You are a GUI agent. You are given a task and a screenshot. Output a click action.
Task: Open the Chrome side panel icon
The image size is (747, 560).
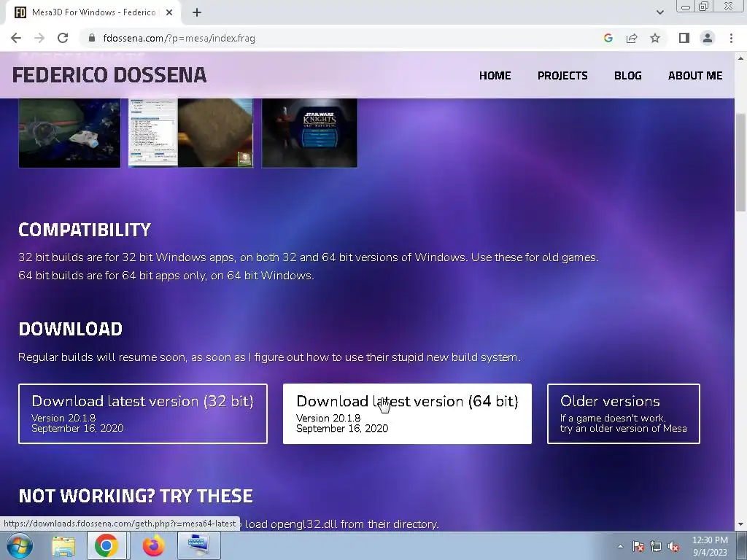point(684,38)
